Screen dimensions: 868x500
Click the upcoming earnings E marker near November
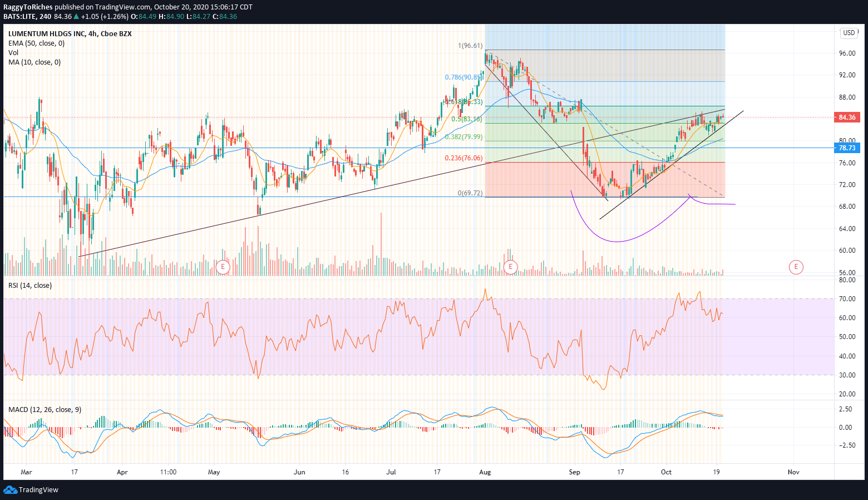coord(796,267)
